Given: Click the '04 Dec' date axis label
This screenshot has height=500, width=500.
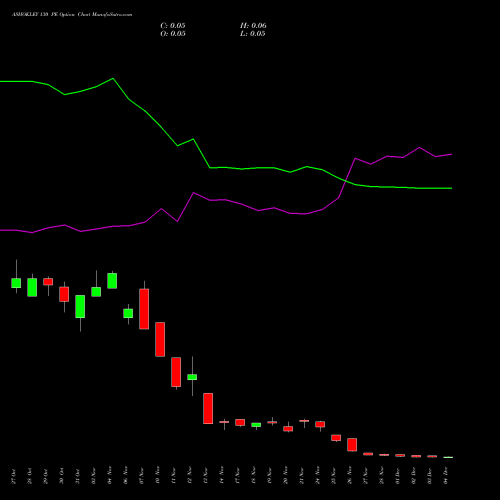Looking at the screenshot, I should (446, 476).
